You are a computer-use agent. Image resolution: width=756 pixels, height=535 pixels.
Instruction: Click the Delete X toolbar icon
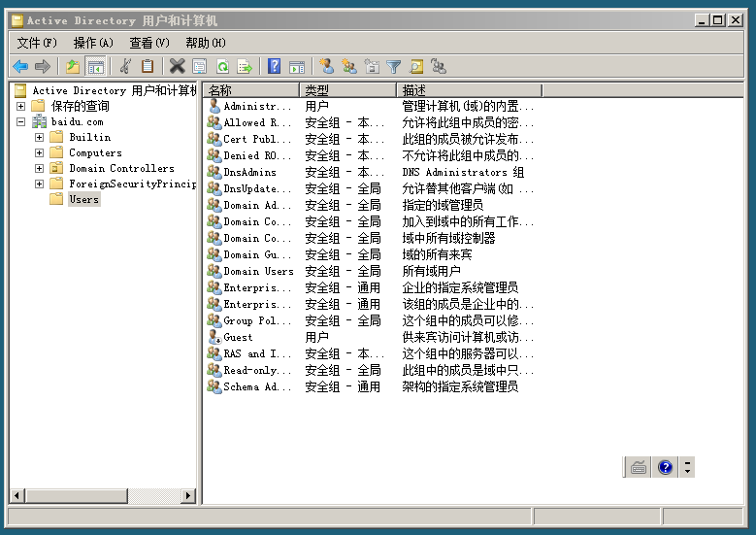click(x=177, y=66)
